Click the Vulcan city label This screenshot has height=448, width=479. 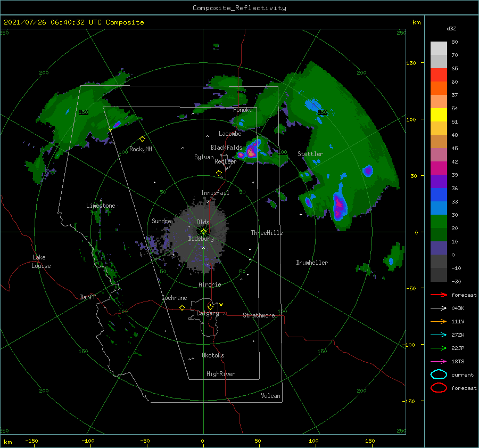point(270,396)
